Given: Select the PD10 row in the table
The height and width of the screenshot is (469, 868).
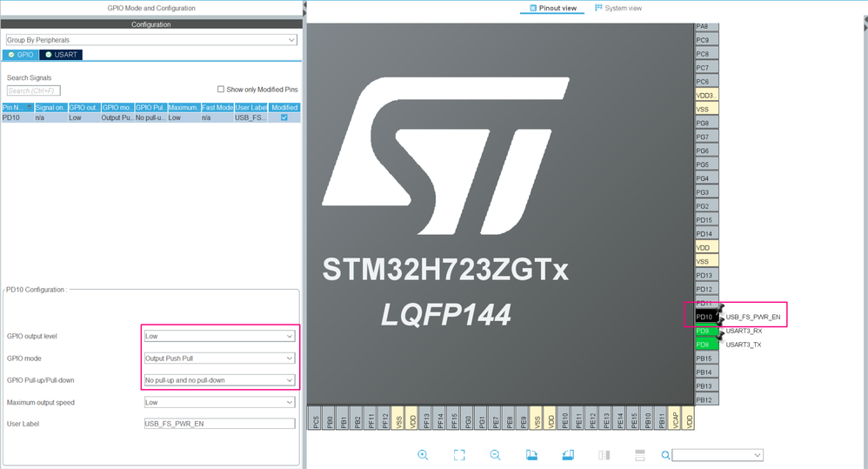Looking at the screenshot, I should (x=151, y=118).
